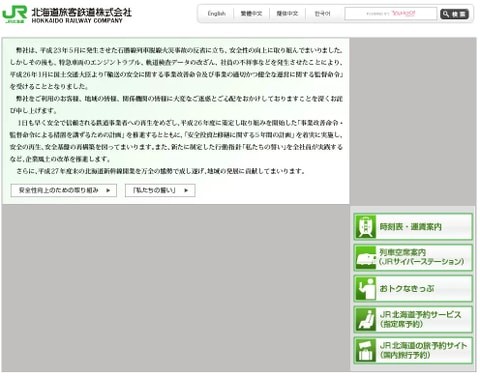Select Korean 한국어 language link
This screenshot has width=480, height=377.
322,14
